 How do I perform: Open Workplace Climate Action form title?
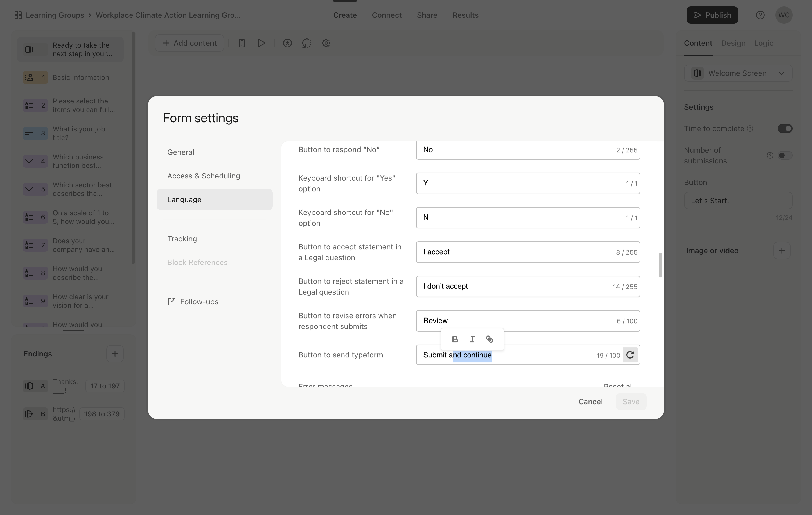point(168,15)
